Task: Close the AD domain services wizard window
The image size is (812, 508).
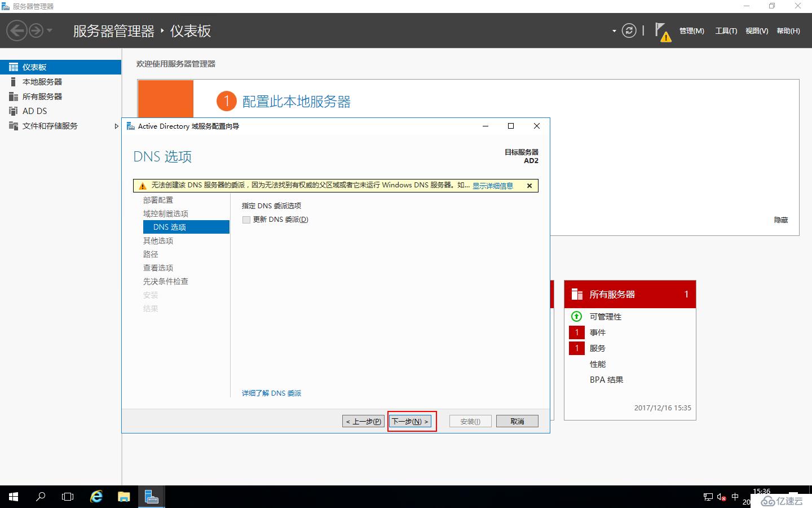Action: 537,126
